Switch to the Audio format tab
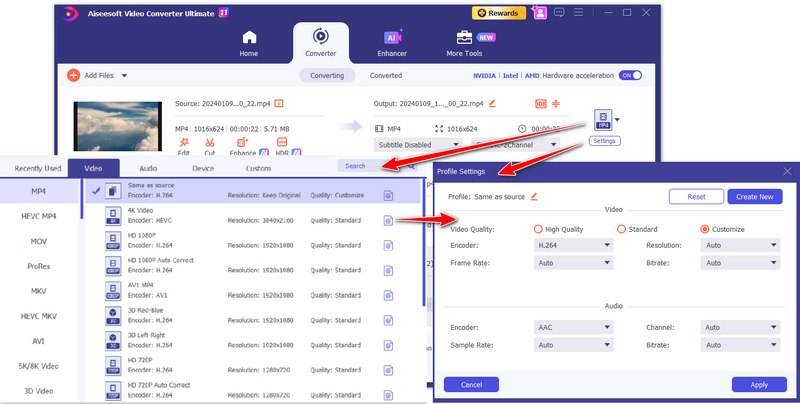Image resolution: width=800 pixels, height=404 pixels. pyautogui.click(x=148, y=168)
